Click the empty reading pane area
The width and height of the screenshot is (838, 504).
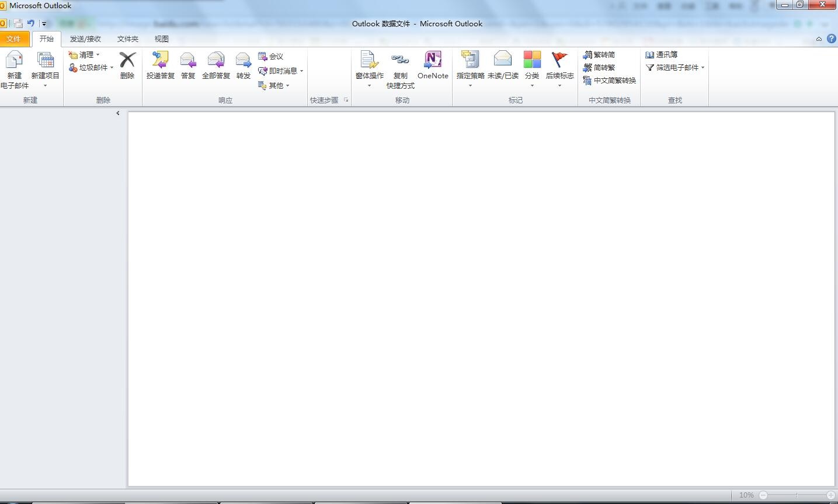[481, 298]
